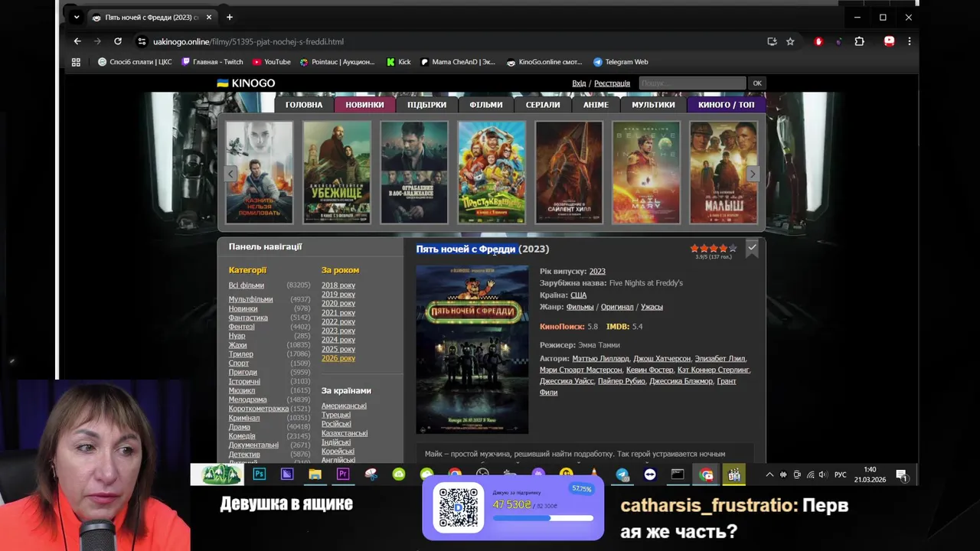Open the ПІДБІРКИ menu tab

coord(426,105)
